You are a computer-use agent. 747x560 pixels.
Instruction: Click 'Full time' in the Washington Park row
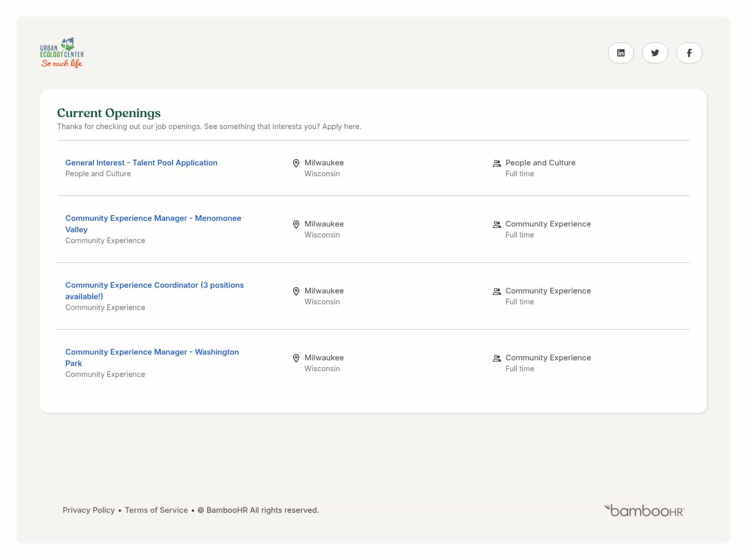pos(520,369)
